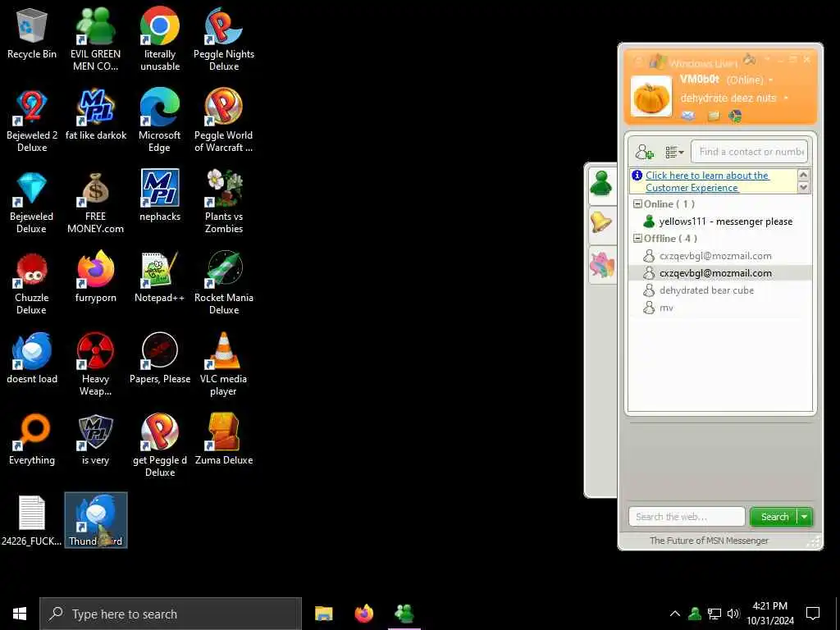
Task: Select the highlighted cxzqevbgl@mozmail.com contact
Action: pyautogui.click(x=720, y=273)
